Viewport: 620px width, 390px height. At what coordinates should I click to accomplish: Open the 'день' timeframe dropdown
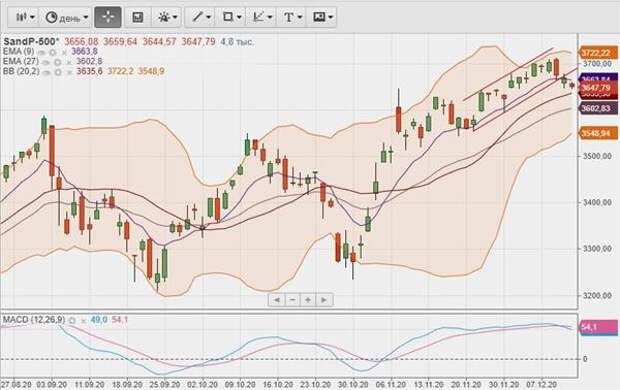point(66,17)
